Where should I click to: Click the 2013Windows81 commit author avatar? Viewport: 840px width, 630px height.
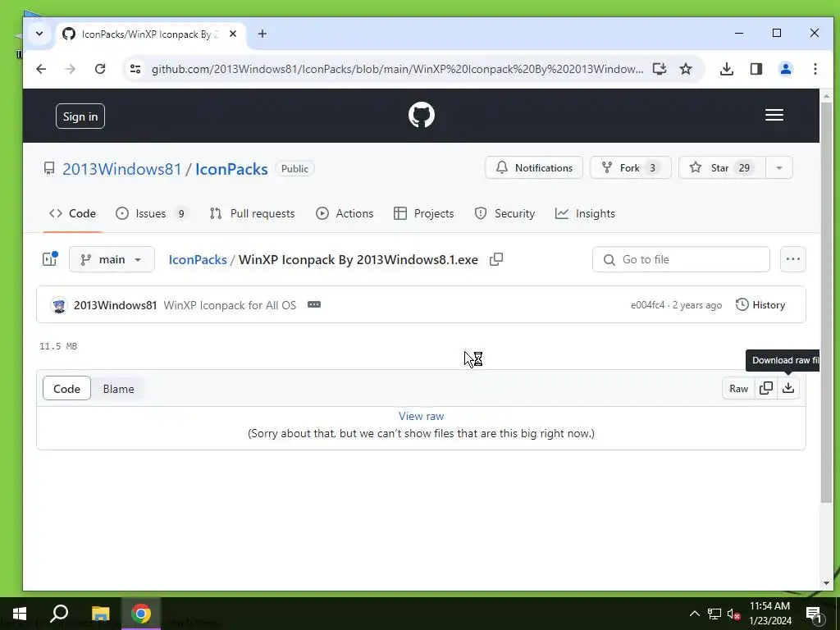tap(59, 305)
